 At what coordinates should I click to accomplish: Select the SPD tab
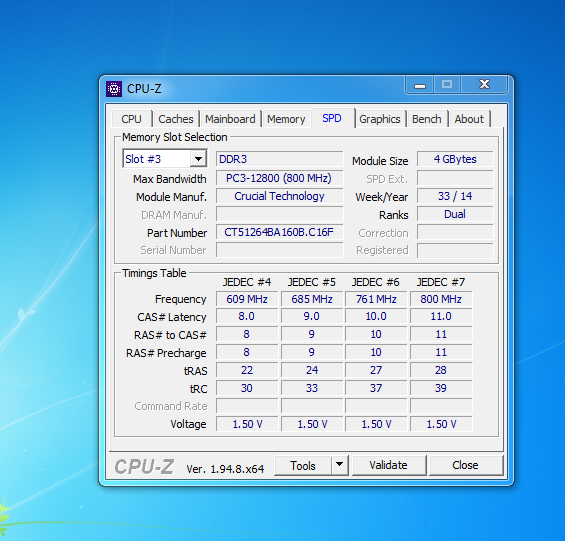point(332,118)
